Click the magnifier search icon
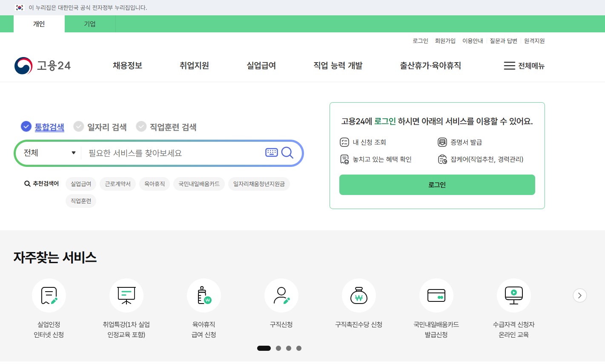The width and height of the screenshot is (605, 364). point(287,153)
